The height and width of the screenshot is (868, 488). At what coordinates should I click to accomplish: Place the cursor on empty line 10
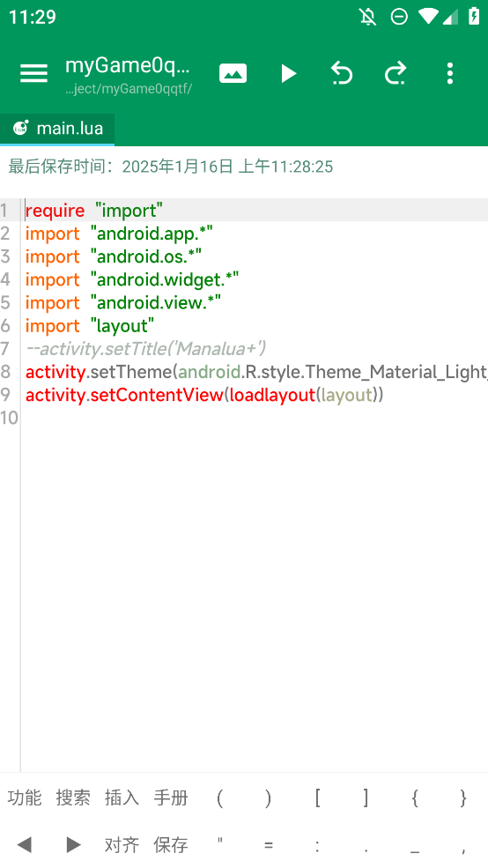(255, 418)
